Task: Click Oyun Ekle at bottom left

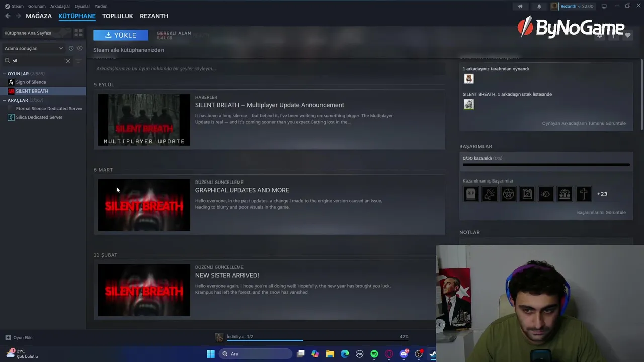Action: [x=19, y=337]
